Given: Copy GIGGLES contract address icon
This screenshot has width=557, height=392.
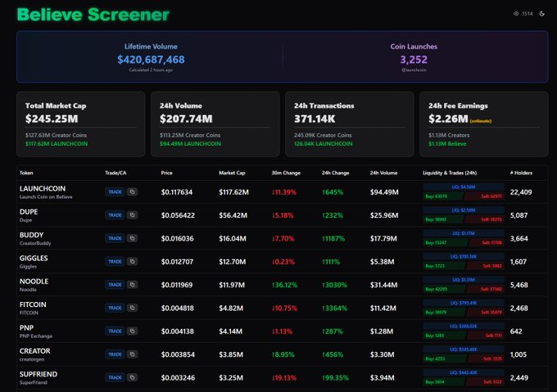Looking at the screenshot, I should coord(132,261).
